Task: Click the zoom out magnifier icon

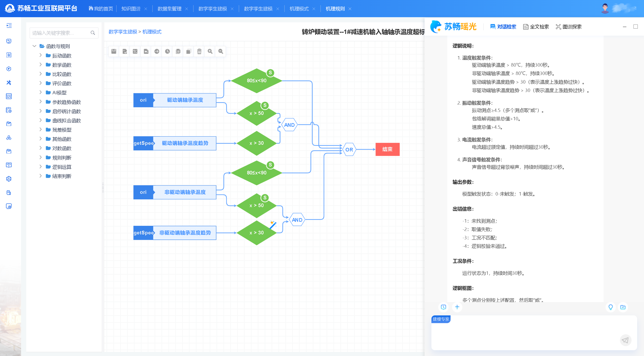Action: click(x=221, y=52)
